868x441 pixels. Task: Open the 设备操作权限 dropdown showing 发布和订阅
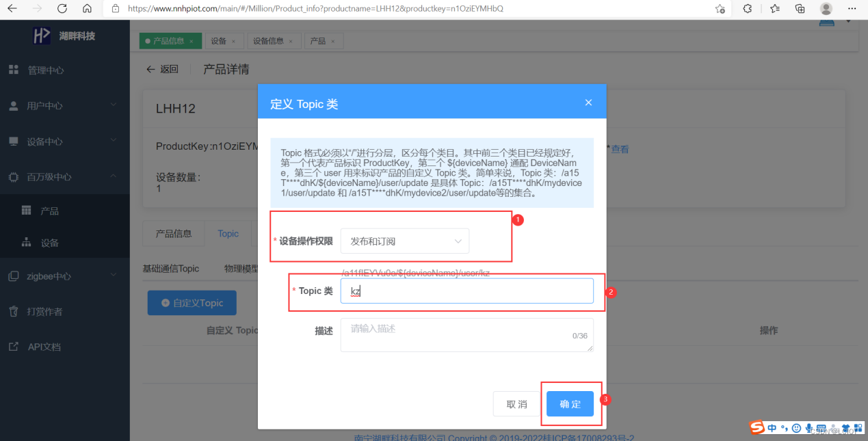point(404,241)
